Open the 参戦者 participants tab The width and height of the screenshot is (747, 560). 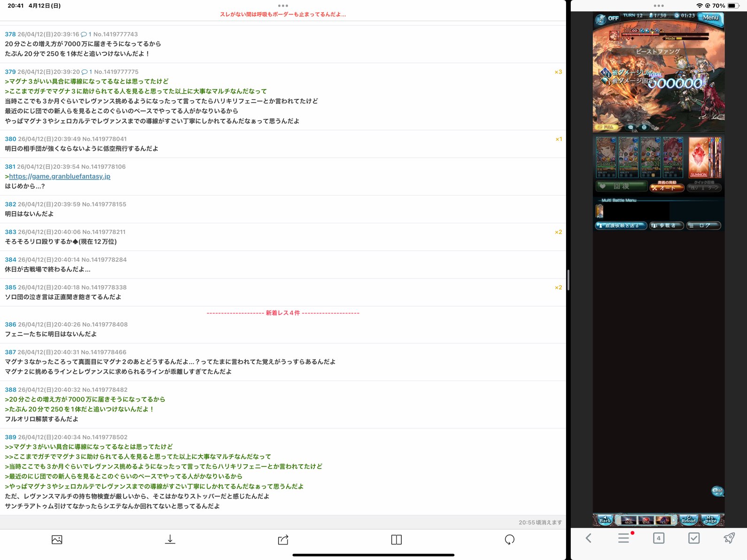click(x=666, y=226)
